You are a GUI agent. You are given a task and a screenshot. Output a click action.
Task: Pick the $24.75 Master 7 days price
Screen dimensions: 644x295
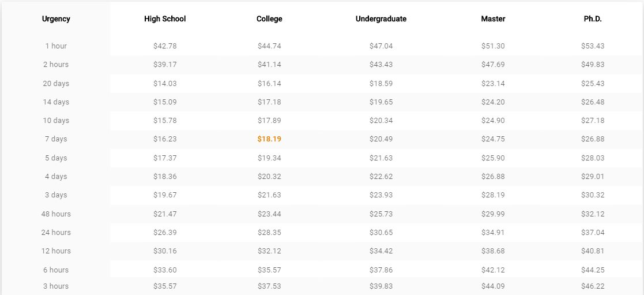[494, 139]
